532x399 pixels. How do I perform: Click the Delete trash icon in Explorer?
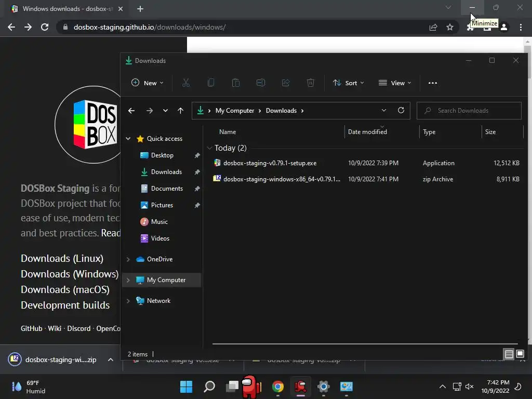pos(311,83)
